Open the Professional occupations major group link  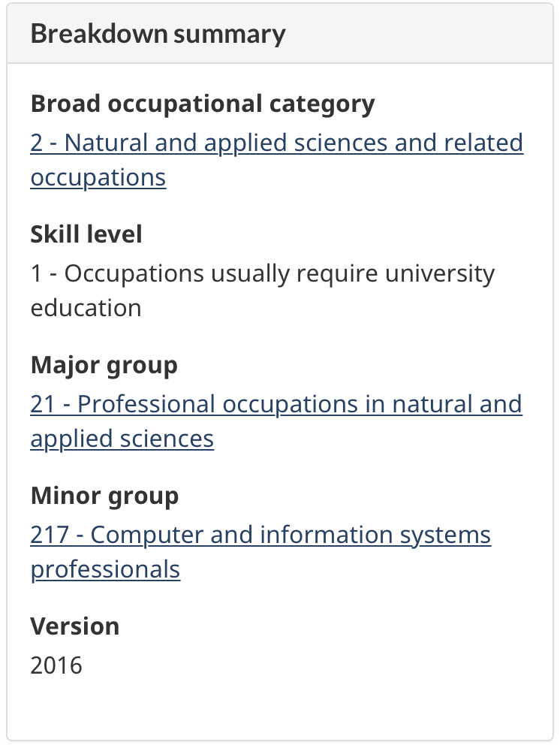[276, 404]
